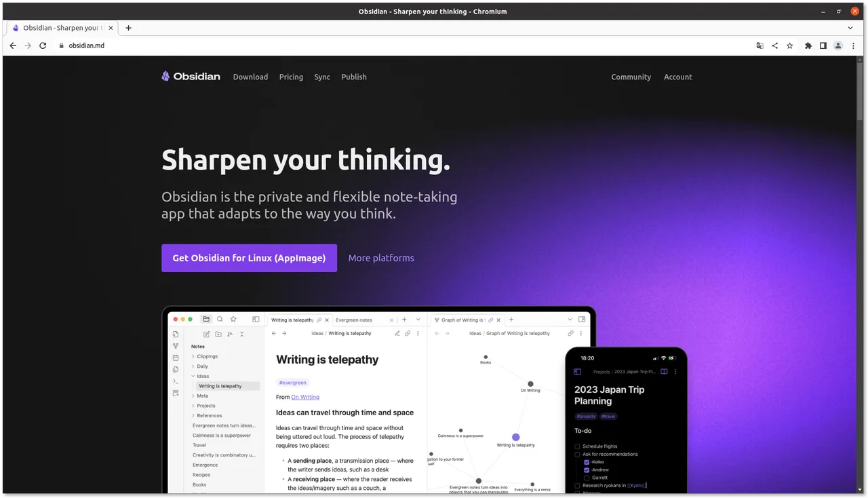
Task: Click Get Obsidian for Linux (AppImage)
Action: pyautogui.click(x=249, y=258)
